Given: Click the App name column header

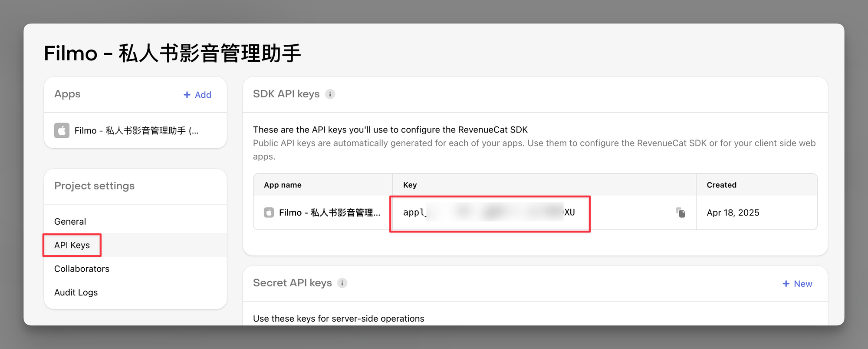Looking at the screenshot, I should pos(283,185).
